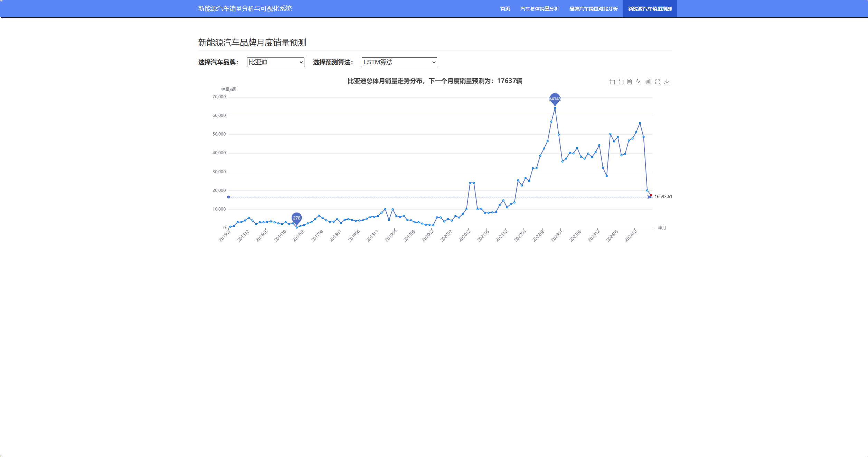Click the 278 minimum value marker pin
The height and width of the screenshot is (457, 868).
[x=296, y=218]
